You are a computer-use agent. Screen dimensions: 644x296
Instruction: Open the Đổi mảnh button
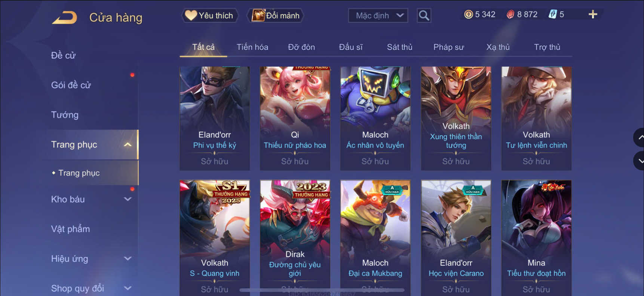point(276,16)
